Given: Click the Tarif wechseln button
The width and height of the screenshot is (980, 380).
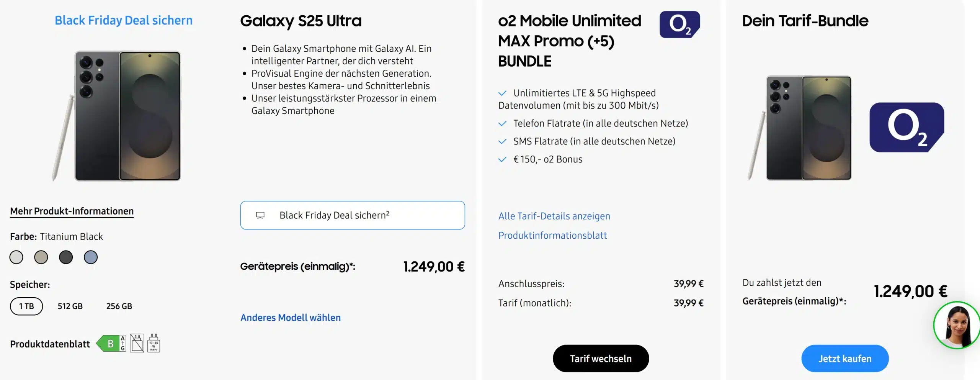Looking at the screenshot, I should point(601,358).
